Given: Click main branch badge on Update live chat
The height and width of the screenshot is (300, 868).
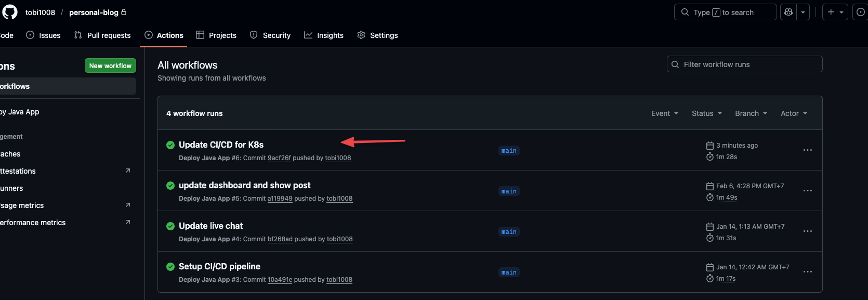Looking at the screenshot, I should (509, 232).
